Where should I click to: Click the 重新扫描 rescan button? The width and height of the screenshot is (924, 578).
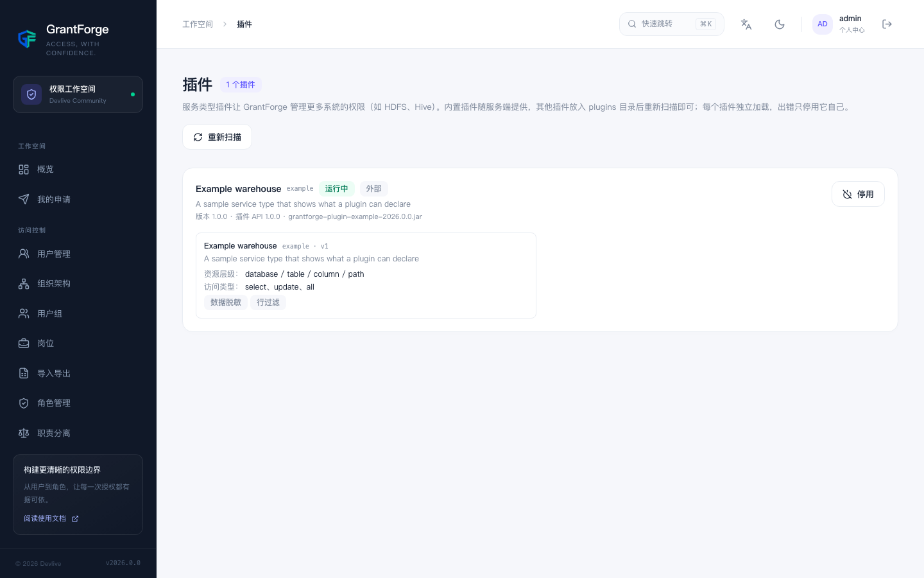pos(217,137)
